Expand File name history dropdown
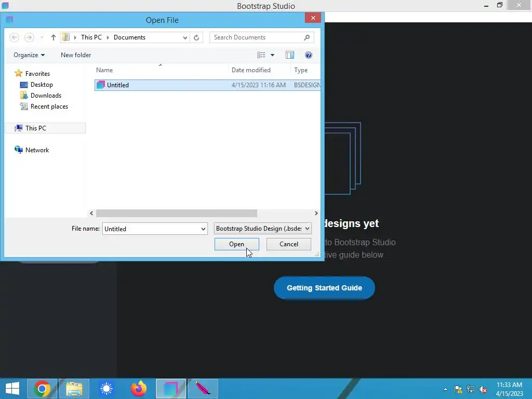Image resolution: width=532 pixels, height=399 pixels. tap(203, 229)
